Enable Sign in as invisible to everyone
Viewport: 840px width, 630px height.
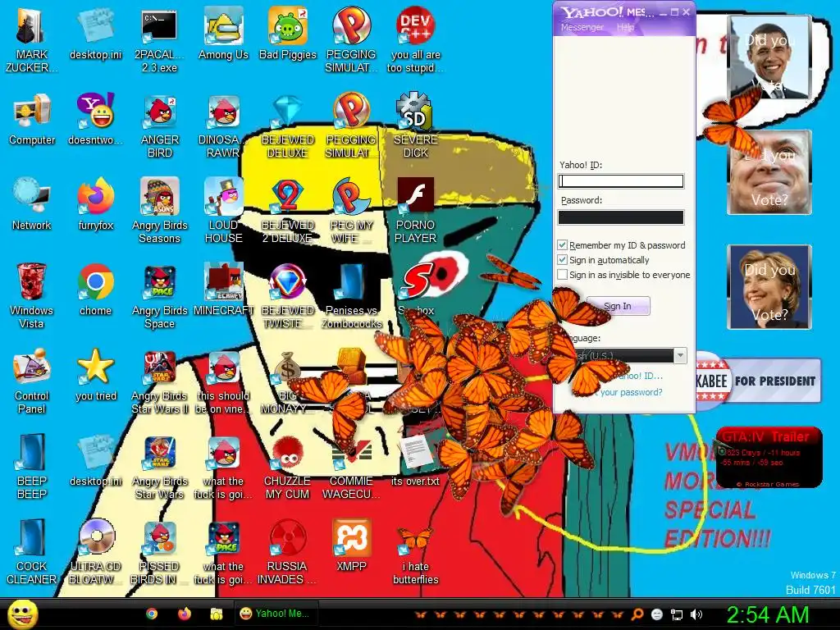[562, 275]
